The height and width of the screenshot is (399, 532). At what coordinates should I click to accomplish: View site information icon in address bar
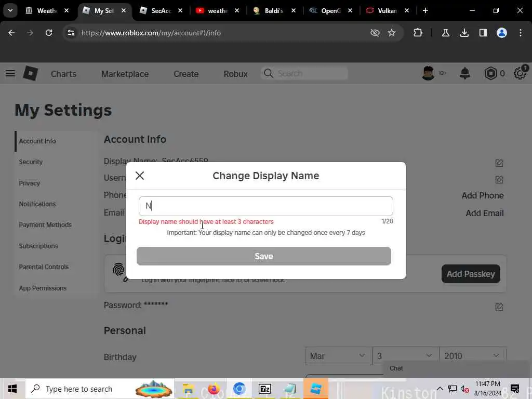[71, 33]
